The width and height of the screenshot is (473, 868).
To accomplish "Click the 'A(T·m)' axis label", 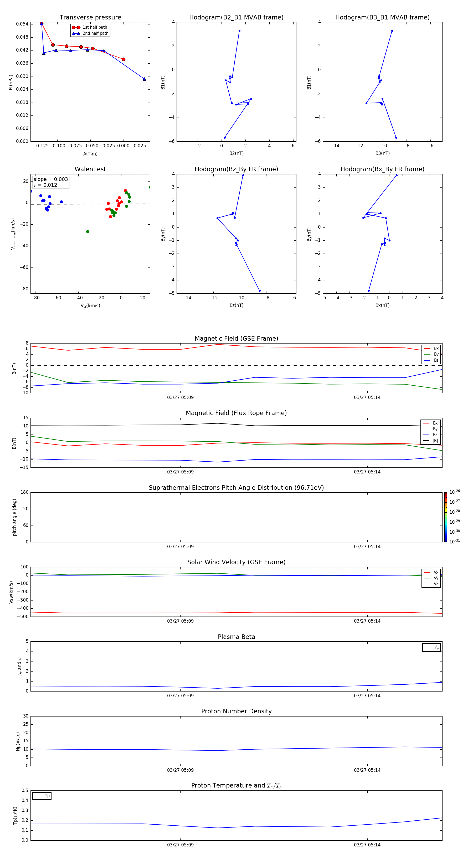I will (x=90, y=154).
